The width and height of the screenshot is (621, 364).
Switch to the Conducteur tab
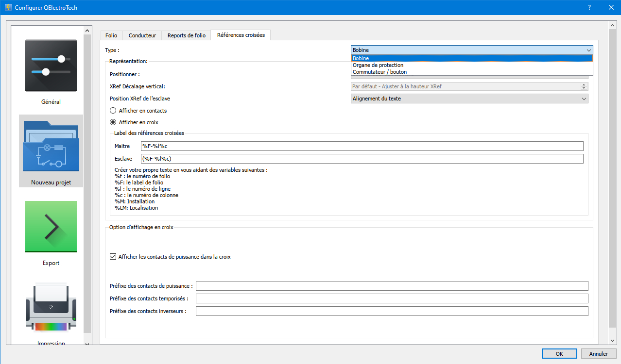click(142, 35)
